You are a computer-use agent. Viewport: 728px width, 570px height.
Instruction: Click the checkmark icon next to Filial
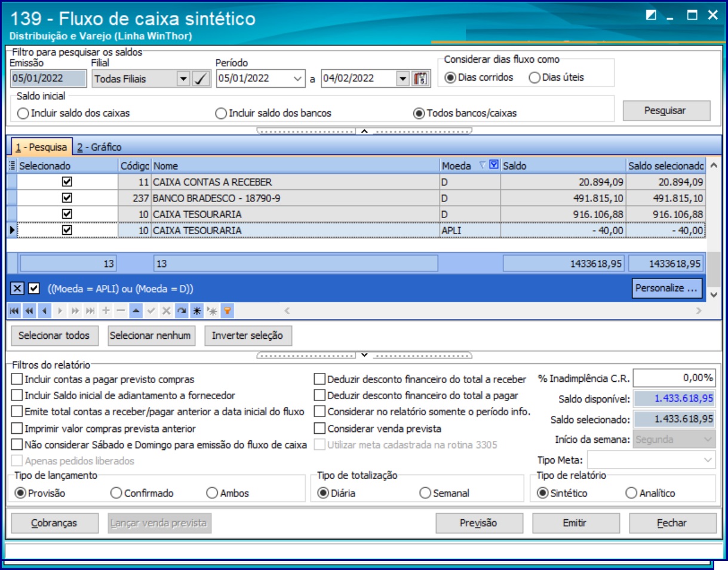coord(201,78)
